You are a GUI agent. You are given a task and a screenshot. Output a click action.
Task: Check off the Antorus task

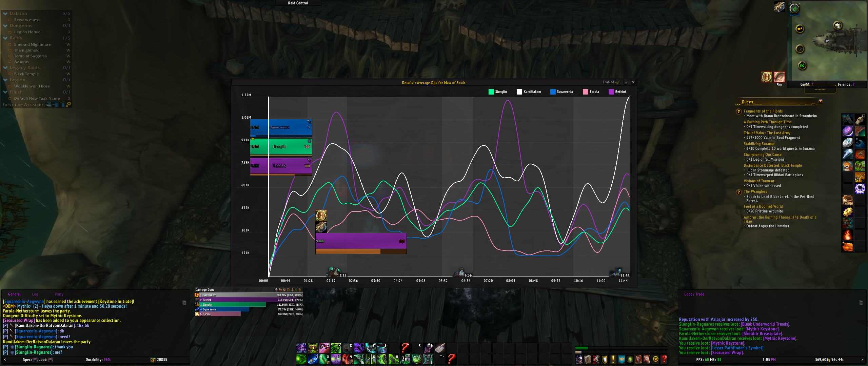[x=10, y=62]
